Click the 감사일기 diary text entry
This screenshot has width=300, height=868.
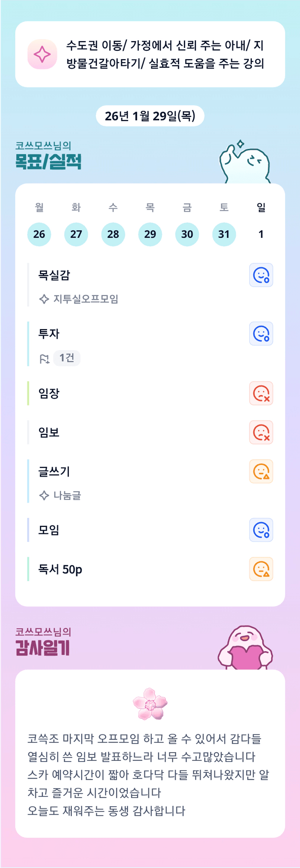pyautogui.click(x=148, y=774)
